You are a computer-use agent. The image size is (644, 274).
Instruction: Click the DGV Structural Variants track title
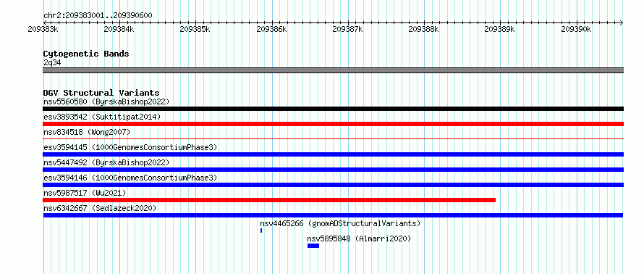pos(101,93)
